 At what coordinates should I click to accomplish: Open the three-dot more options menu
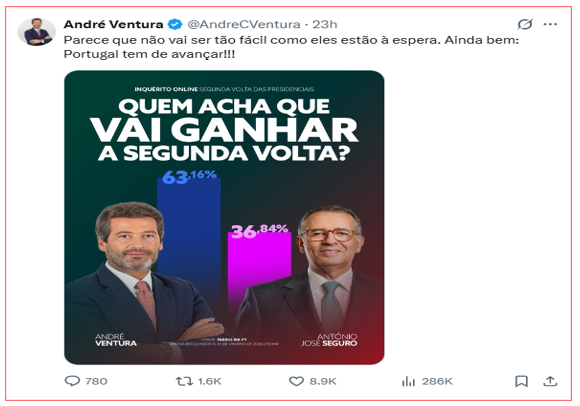point(550,24)
